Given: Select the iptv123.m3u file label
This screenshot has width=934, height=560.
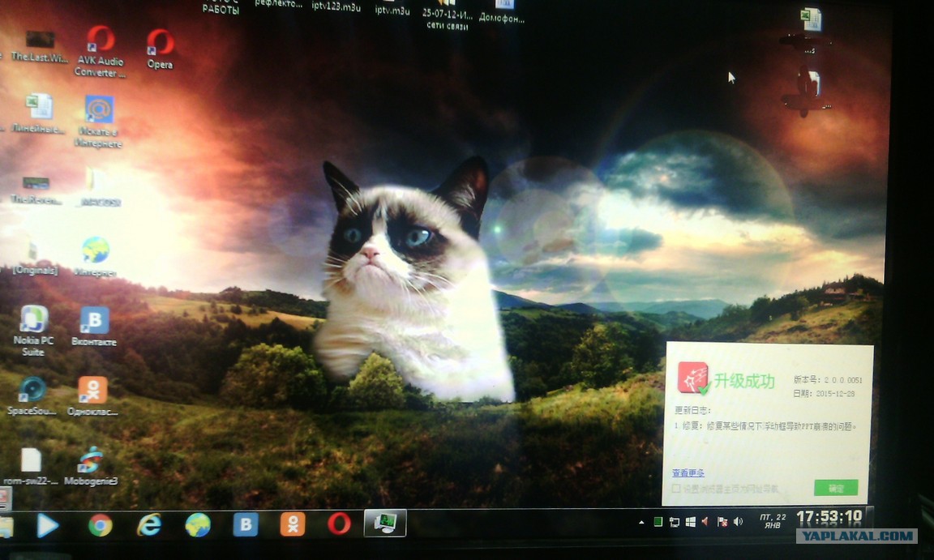Looking at the screenshot, I should click(x=336, y=6).
